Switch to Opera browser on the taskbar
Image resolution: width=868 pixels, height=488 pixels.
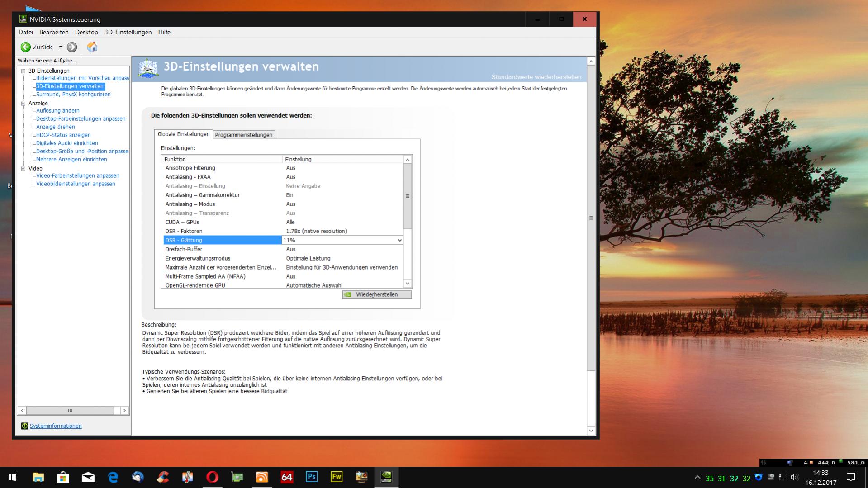point(212,477)
